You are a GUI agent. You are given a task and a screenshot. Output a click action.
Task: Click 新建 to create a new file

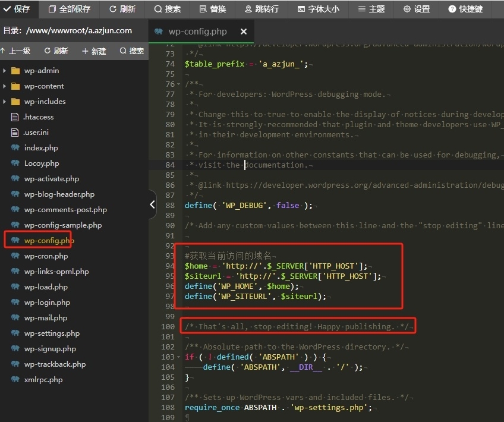[x=94, y=51]
